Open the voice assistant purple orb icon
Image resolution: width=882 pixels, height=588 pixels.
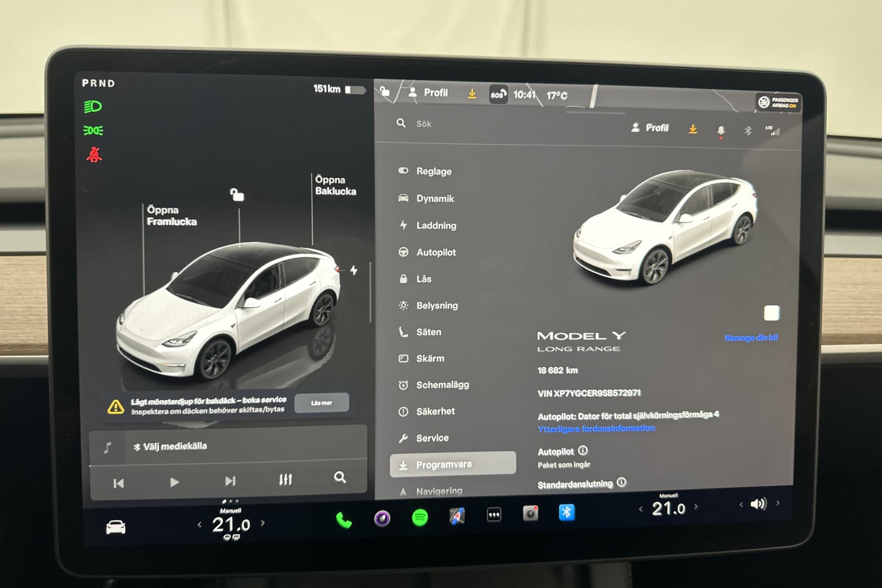[382, 518]
